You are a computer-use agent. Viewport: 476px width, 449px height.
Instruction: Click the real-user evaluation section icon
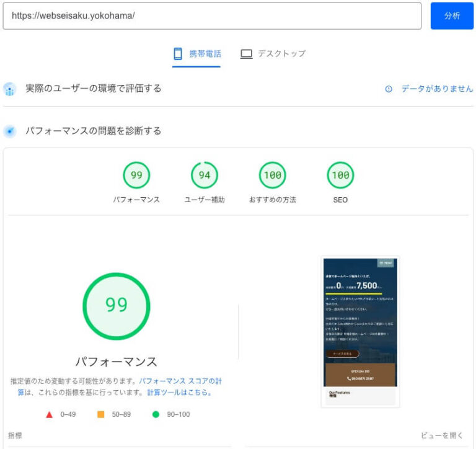9,89
